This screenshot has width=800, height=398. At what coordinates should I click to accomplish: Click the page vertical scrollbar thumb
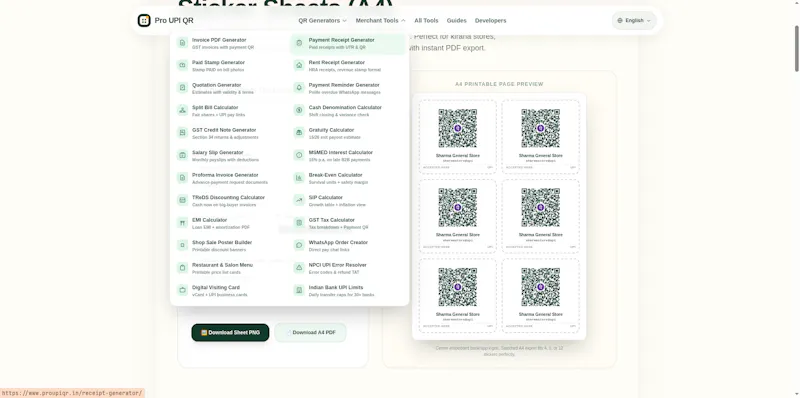point(797,48)
